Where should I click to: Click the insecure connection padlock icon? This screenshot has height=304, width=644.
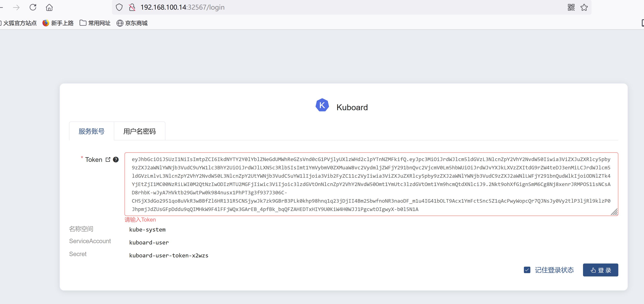[132, 7]
